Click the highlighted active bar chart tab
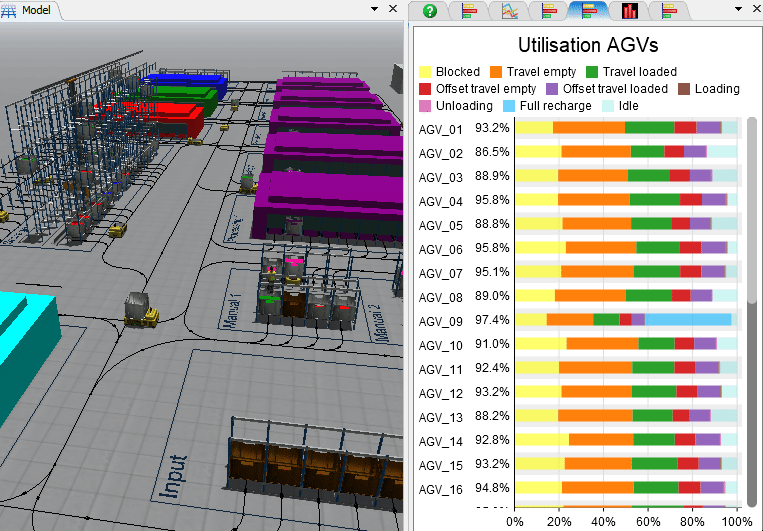Image resolution: width=763 pixels, height=531 pixels. coord(590,11)
